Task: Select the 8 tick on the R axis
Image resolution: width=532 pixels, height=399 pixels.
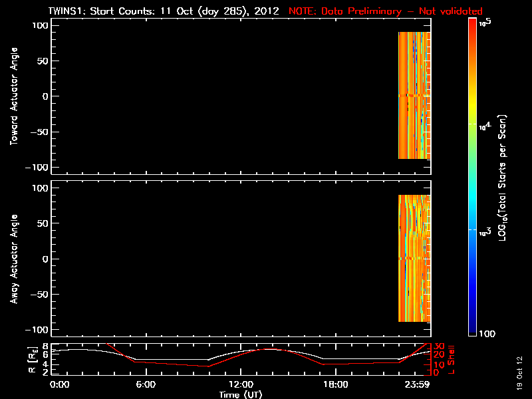Action: (x=45, y=346)
